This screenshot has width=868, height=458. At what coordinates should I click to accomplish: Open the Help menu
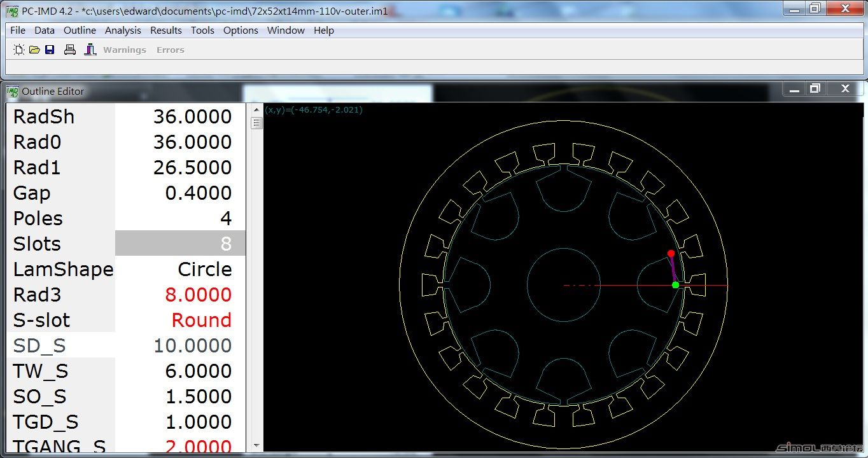pyautogui.click(x=324, y=30)
